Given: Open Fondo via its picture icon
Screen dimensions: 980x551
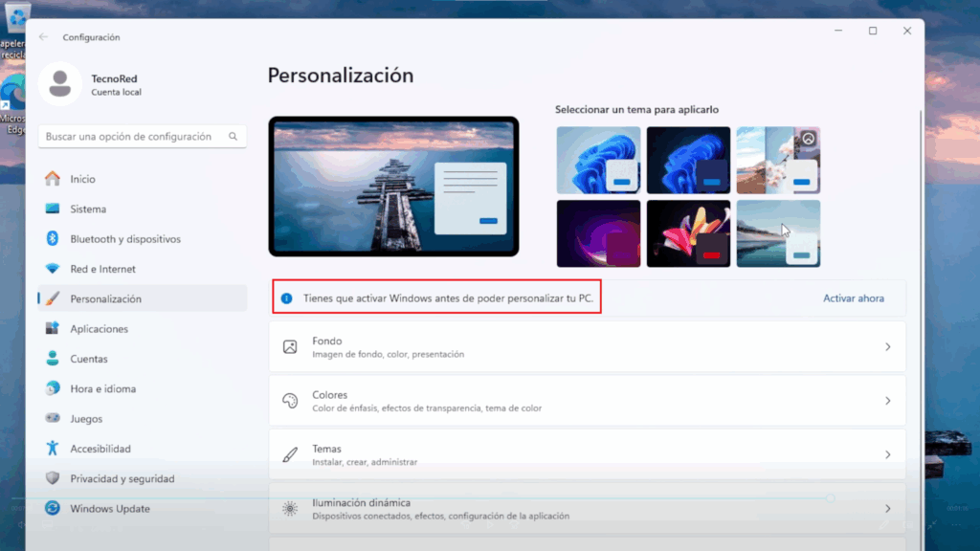Looking at the screenshot, I should click(290, 346).
